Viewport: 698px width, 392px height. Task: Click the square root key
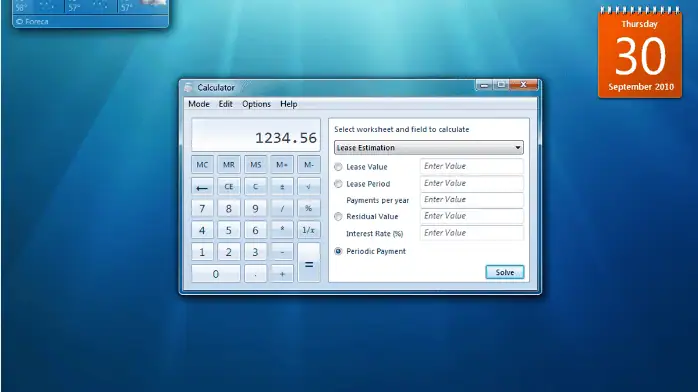308,187
